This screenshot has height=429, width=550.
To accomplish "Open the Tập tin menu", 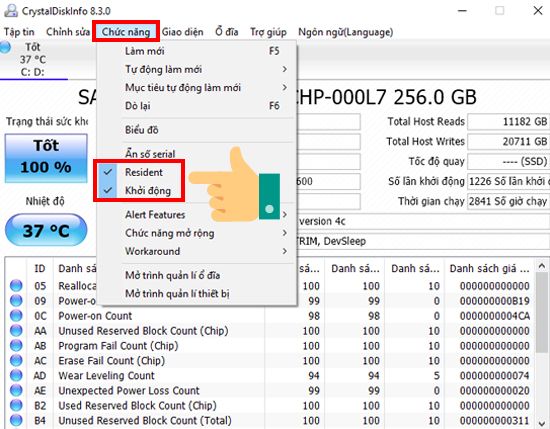I will (19, 32).
